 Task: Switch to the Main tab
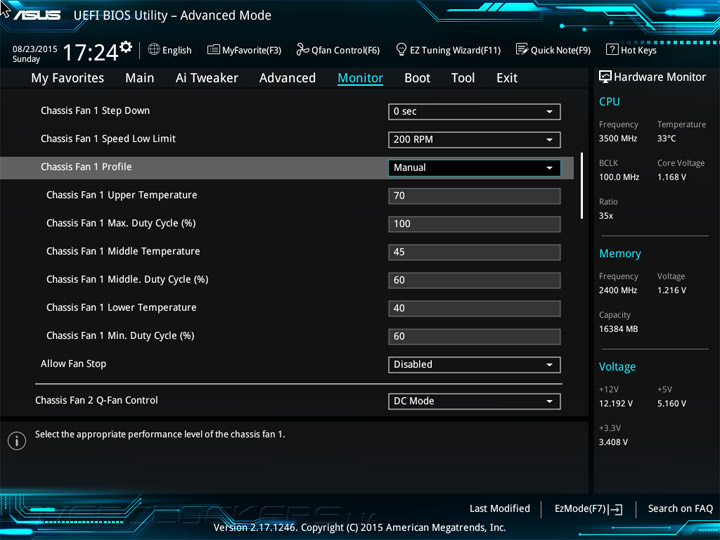pyautogui.click(x=140, y=78)
